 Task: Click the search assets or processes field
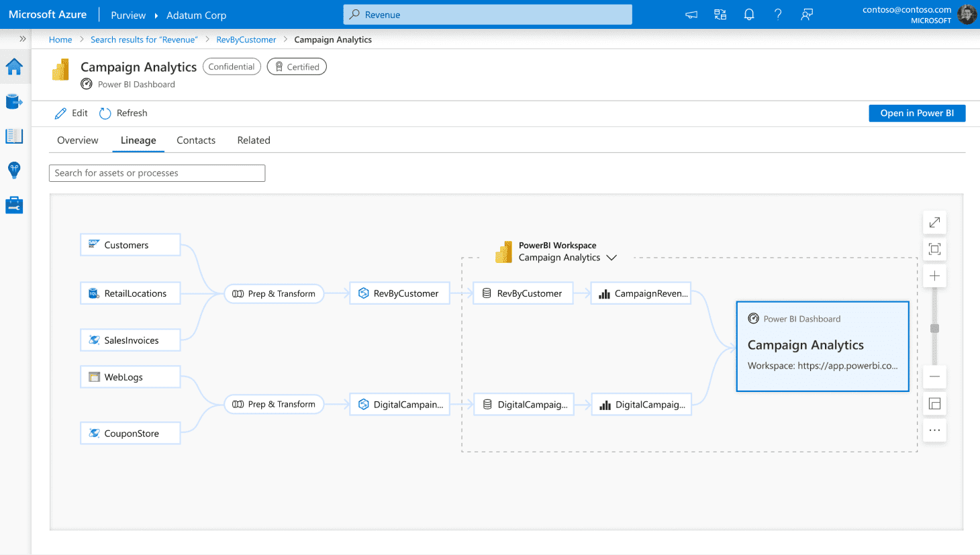[x=156, y=172]
